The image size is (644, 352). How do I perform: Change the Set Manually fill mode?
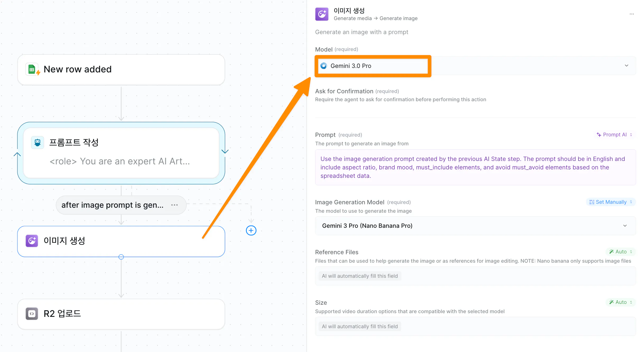click(611, 202)
